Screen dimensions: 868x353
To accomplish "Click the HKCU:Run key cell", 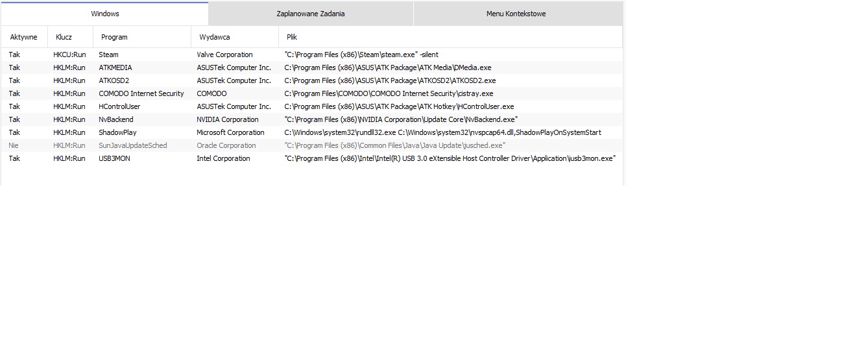I will tap(69, 55).
